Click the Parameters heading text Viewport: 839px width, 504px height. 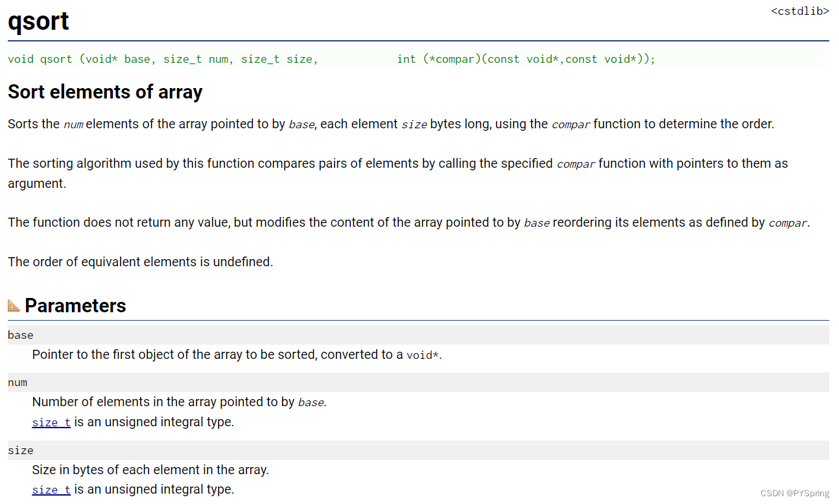[x=75, y=306]
